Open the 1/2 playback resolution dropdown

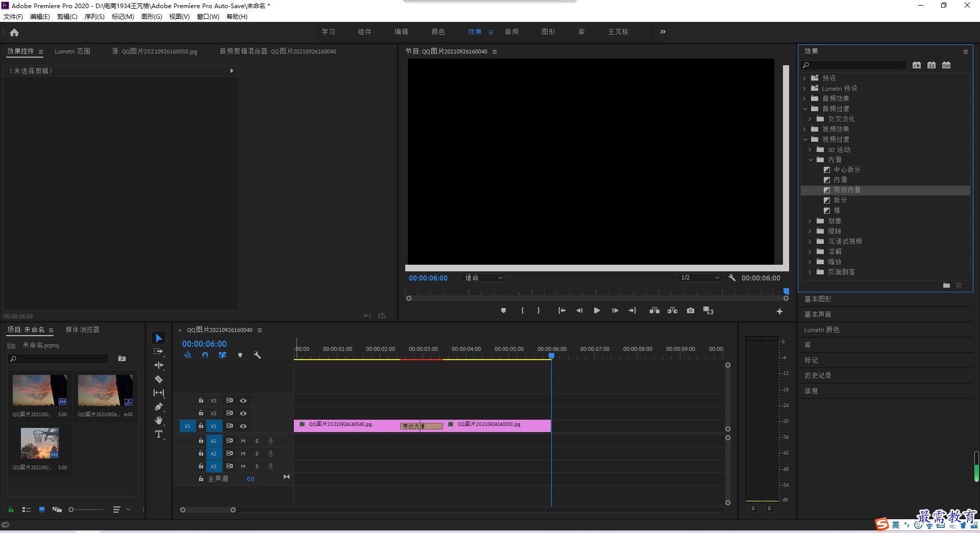[700, 278]
